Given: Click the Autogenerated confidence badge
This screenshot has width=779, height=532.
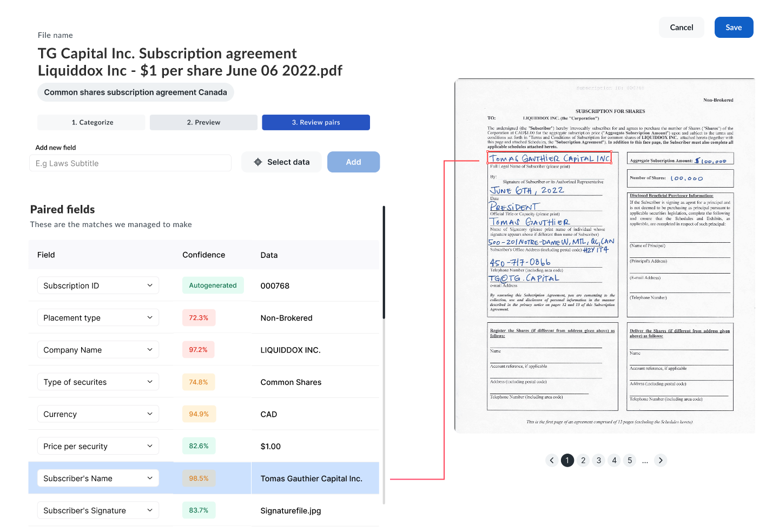Looking at the screenshot, I should [x=213, y=285].
